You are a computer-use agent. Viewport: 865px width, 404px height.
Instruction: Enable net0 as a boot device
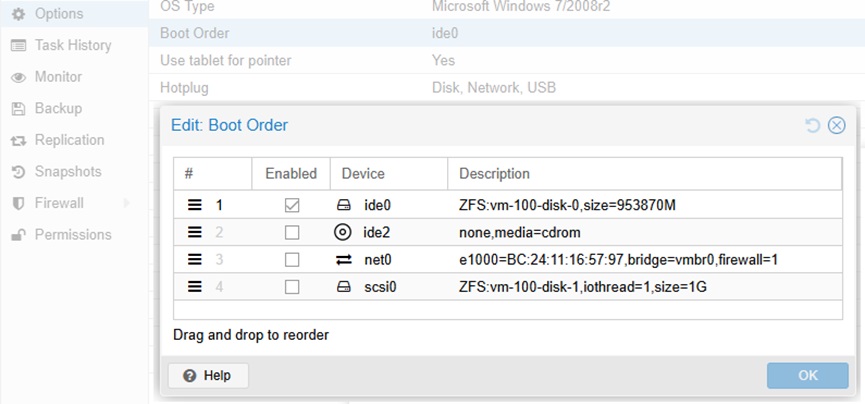[x=292, y=259]
